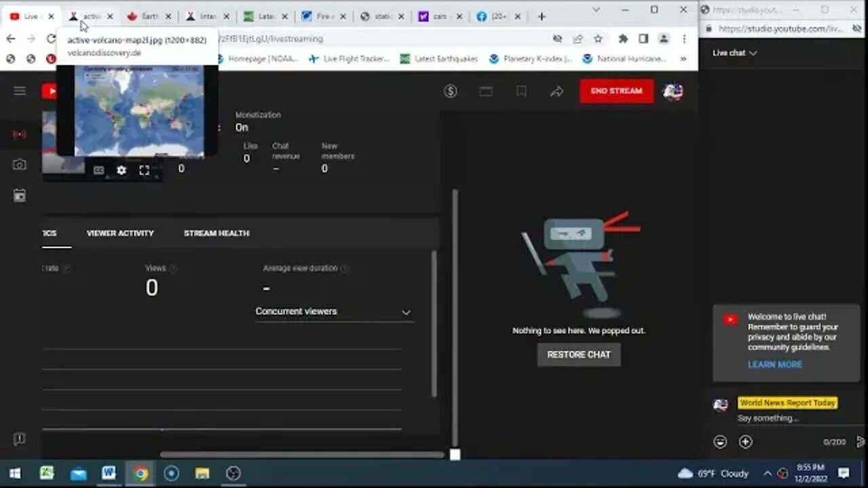Open File Explorer from the taskbar

click(x=202, y=473)
